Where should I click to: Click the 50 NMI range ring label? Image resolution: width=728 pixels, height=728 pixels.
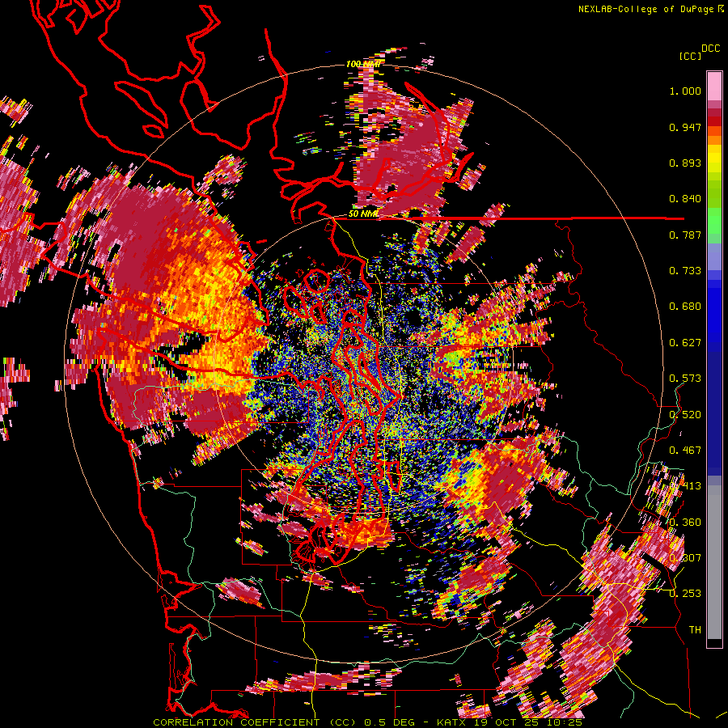point(363,214)
